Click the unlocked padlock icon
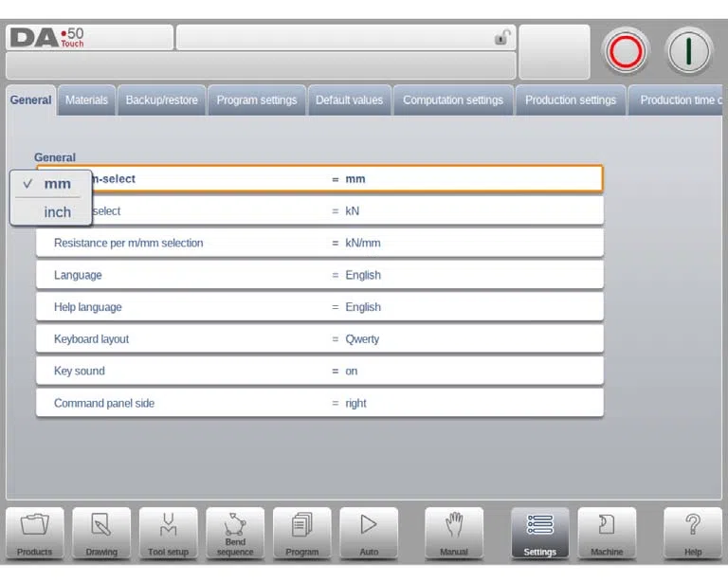This screenshot has width=728, height=583. click(501, 37)
